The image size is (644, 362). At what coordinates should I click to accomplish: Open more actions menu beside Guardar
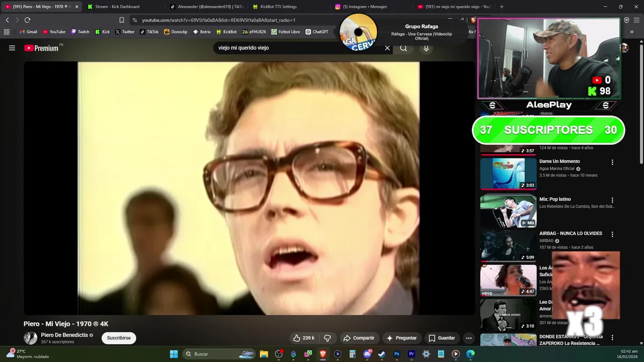[469, 338]
